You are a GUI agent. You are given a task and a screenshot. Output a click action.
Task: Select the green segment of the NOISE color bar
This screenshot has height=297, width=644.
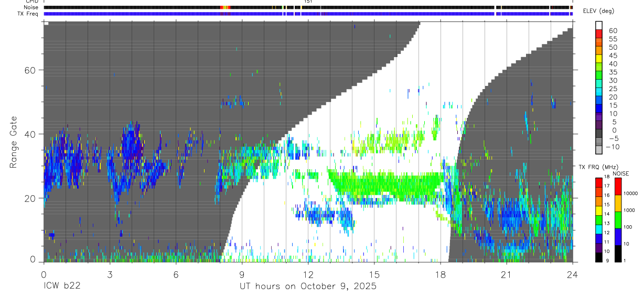pyautogui.click(x=618, y=219)
